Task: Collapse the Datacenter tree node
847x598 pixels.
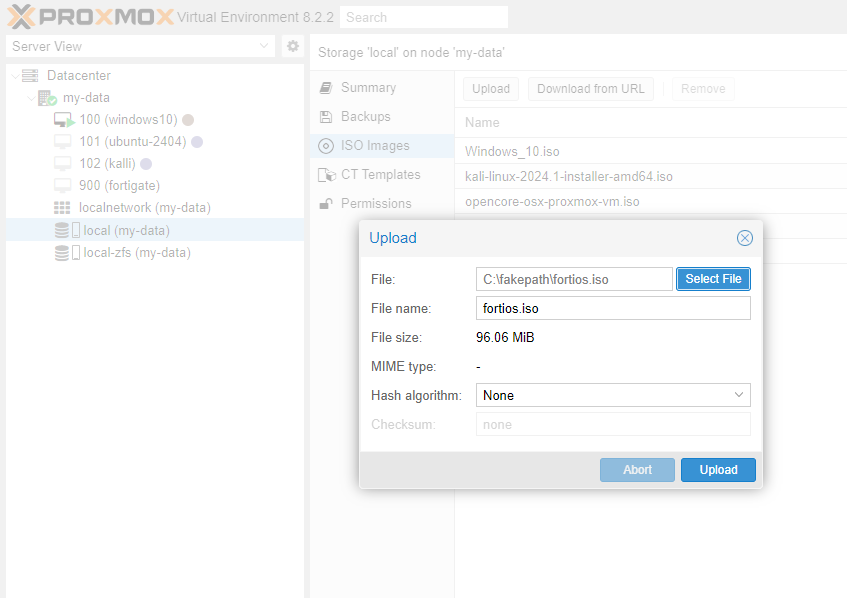Action: pos(16,76)
